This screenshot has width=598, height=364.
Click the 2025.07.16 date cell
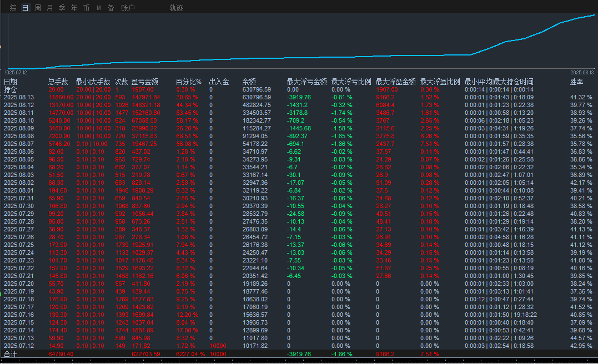[x=19, y=315]
